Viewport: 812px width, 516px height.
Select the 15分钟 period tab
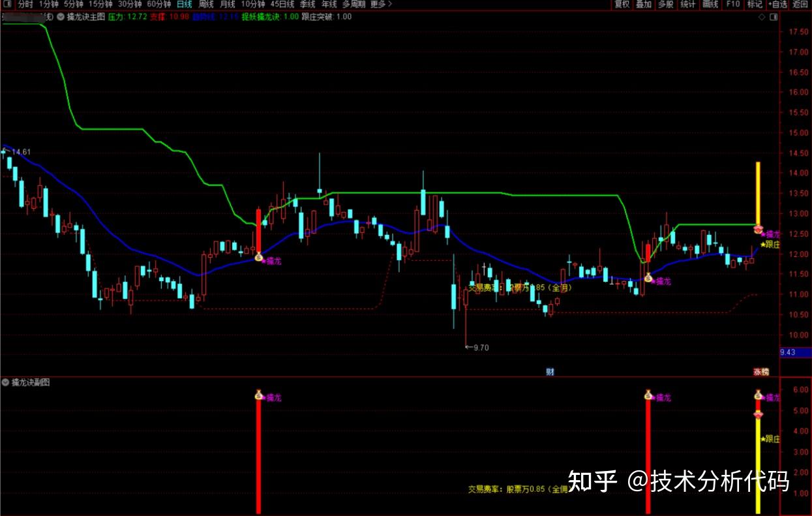[x=100, y=4]
